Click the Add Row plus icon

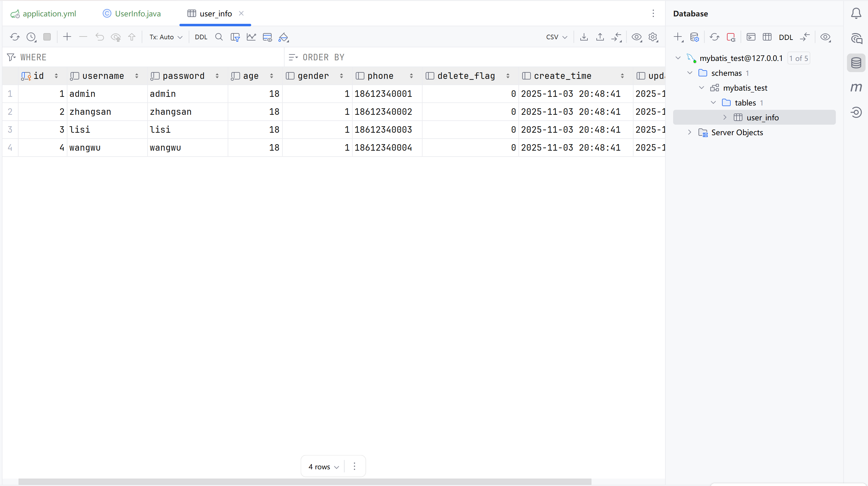click(67, 37)
